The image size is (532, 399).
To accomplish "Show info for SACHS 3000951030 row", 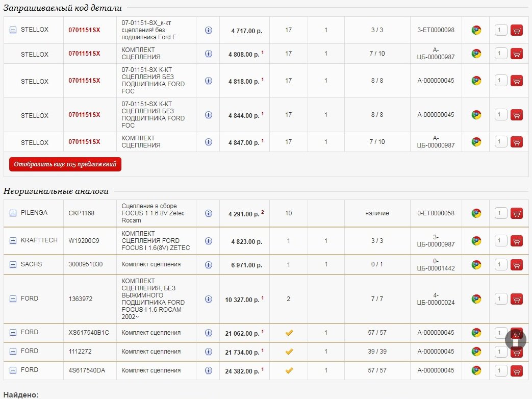I will click(209, 265).
